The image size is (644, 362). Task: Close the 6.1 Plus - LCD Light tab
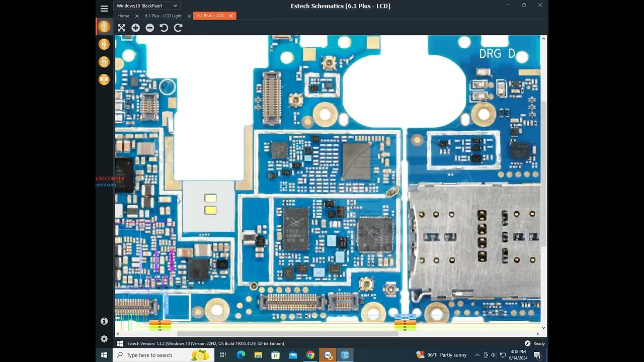[x=189, y=16]
